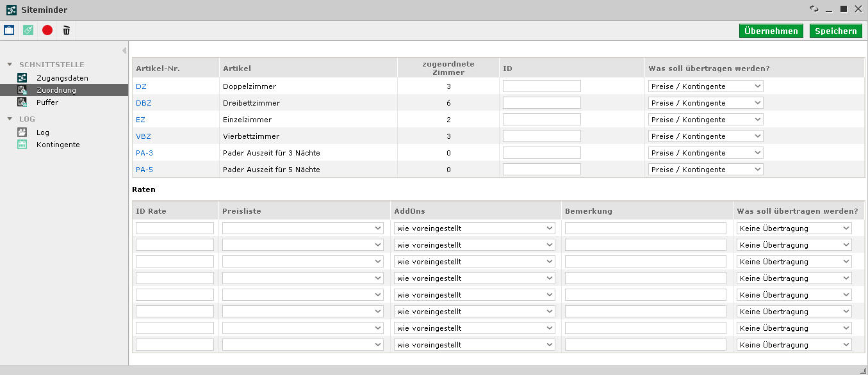Open the PA-5 article link
This screenshot has width=868, height=375.
tap(145, 170)
